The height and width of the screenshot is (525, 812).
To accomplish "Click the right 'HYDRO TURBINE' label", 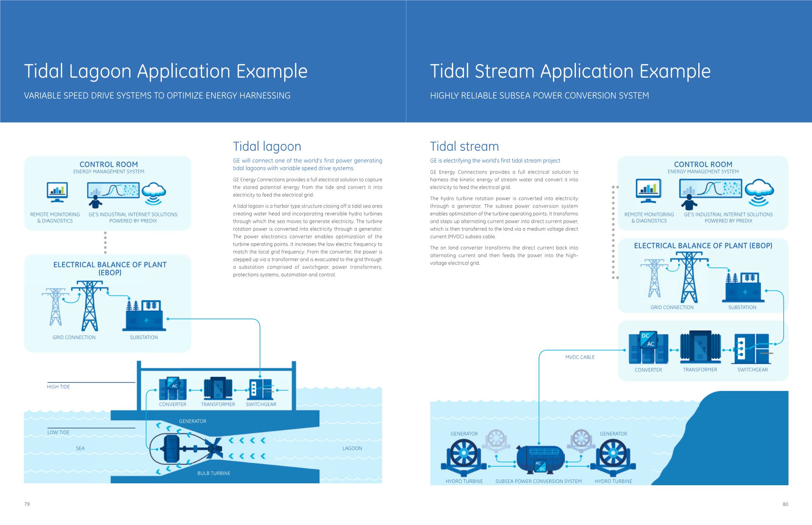I will click(613, 481).
